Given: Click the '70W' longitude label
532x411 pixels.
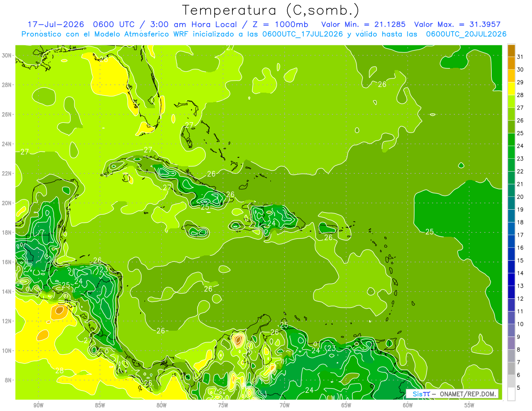Looking at the screenshot, I should coord(285,405).
